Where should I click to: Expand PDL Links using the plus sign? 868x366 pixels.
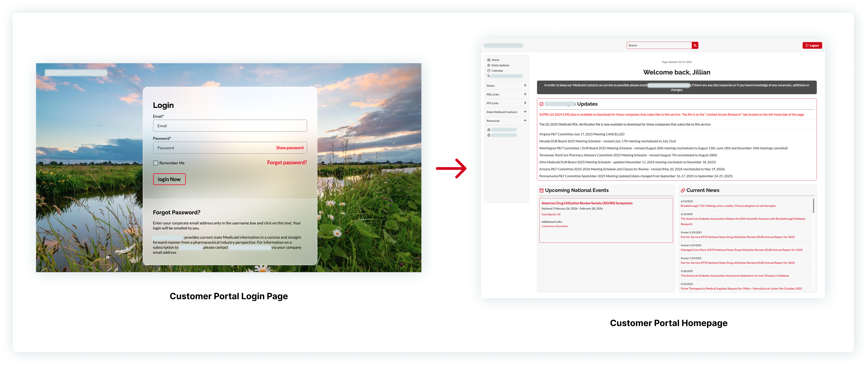525,94
